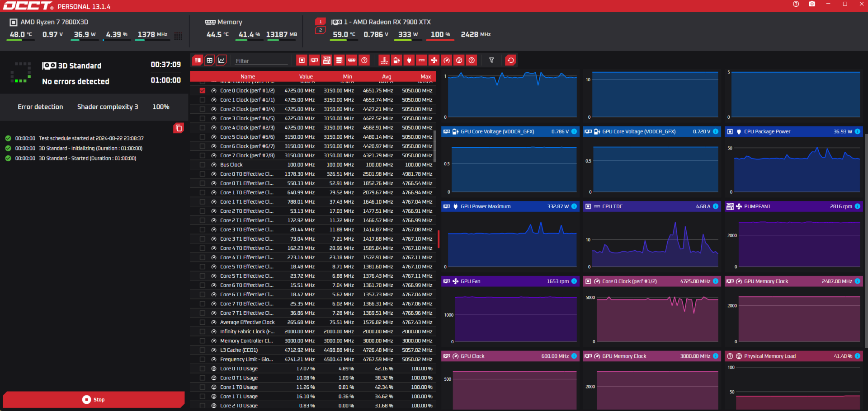Check the Core 3 Clock (perf #4/5) row

(x=202, y=118)
